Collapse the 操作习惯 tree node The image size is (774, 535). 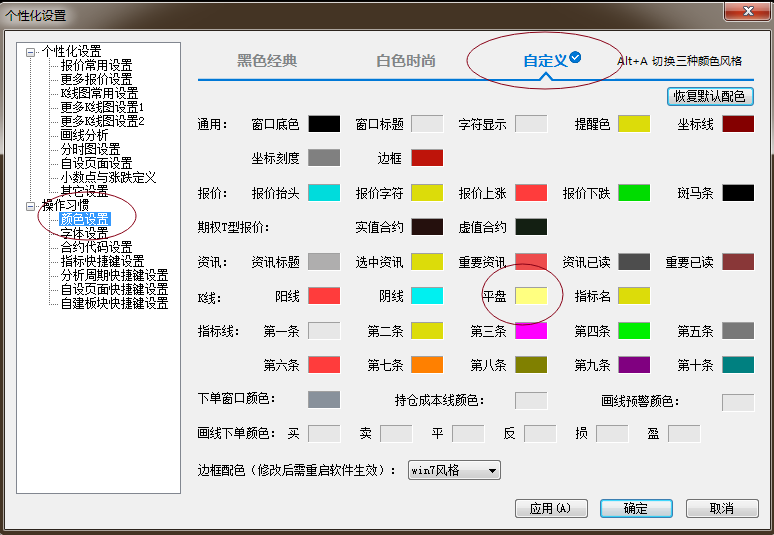click(31, 206)
